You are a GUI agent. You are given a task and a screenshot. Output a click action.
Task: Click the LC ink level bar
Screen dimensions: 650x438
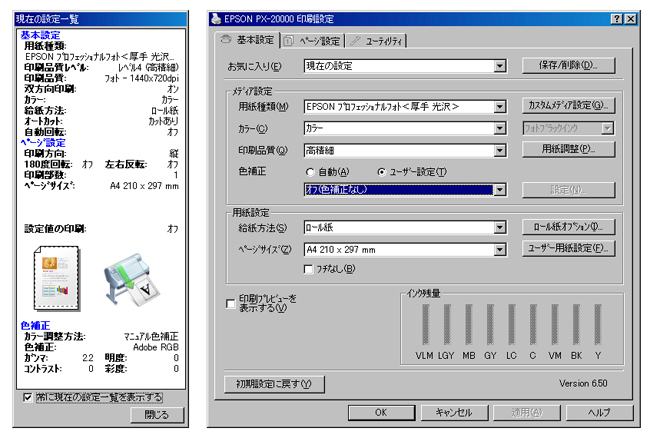coord(512,324)
